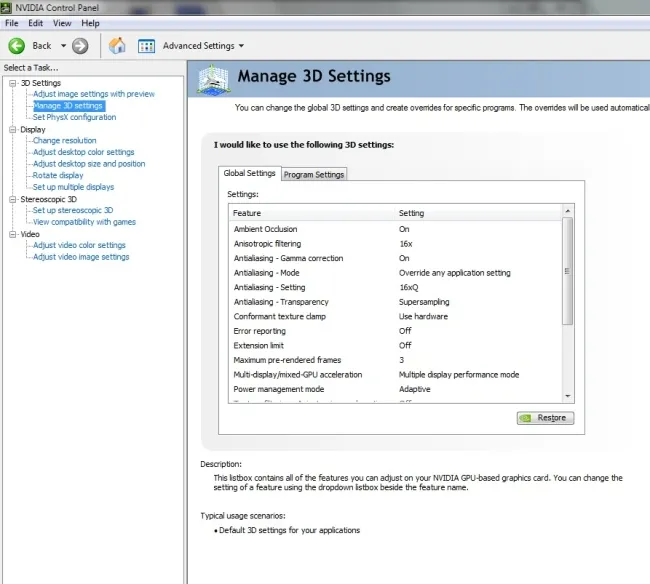Click the settings list vertical scrollbar

point(568,270)
